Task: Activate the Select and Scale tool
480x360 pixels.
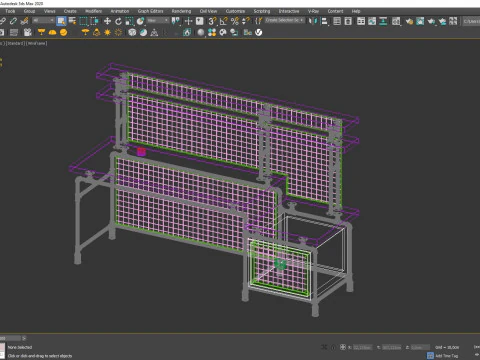Action: point(129,21)
